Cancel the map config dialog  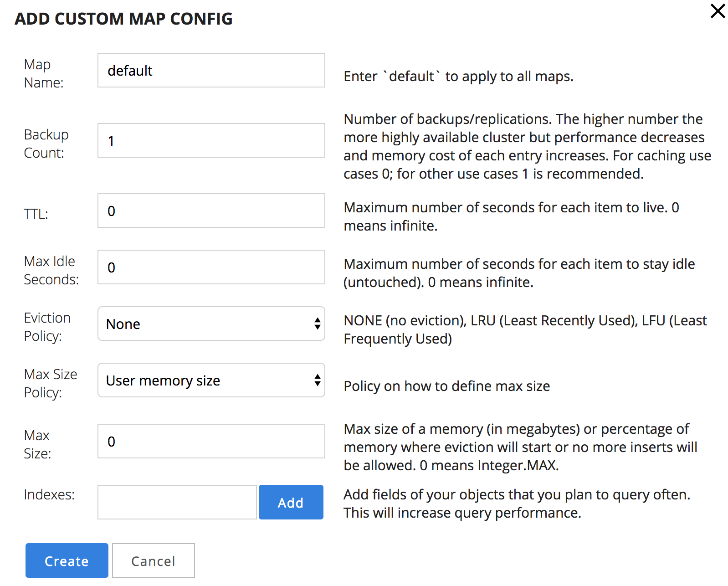(x=154, y=560)
